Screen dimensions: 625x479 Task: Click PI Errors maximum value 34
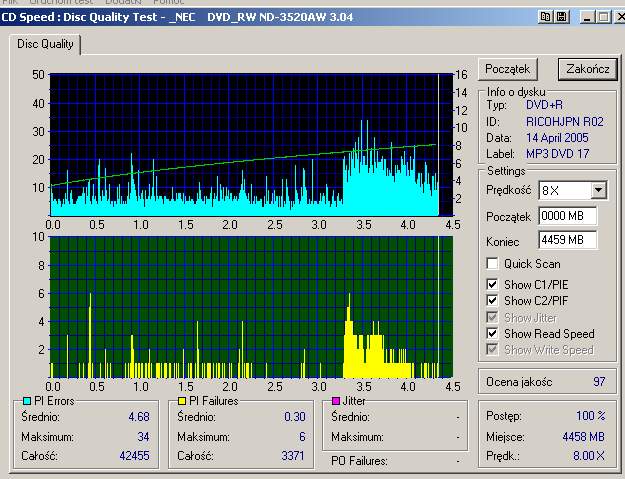tap(143, 437)
